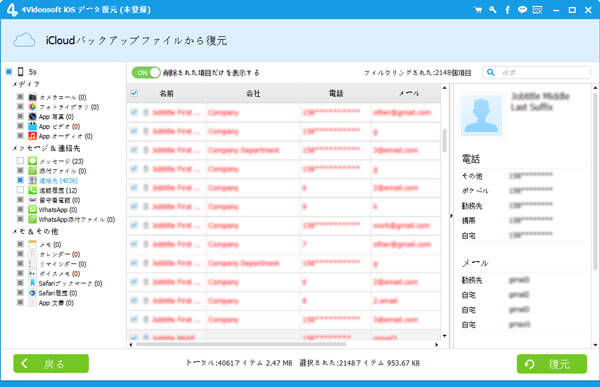This screenshot has height=387, width=600.
Task: Toggle the 5s device checkbox
Action: [x=9, y=72]
